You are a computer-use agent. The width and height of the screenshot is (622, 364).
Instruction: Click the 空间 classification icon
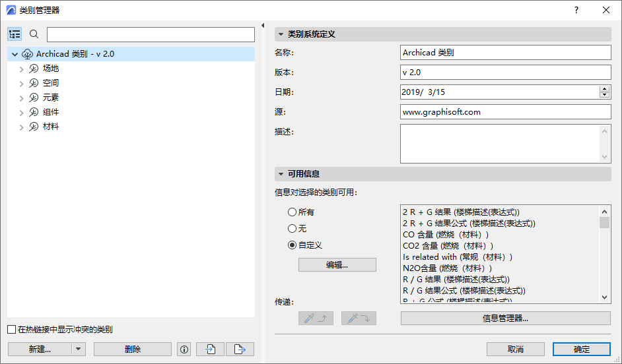coord(34,83)
